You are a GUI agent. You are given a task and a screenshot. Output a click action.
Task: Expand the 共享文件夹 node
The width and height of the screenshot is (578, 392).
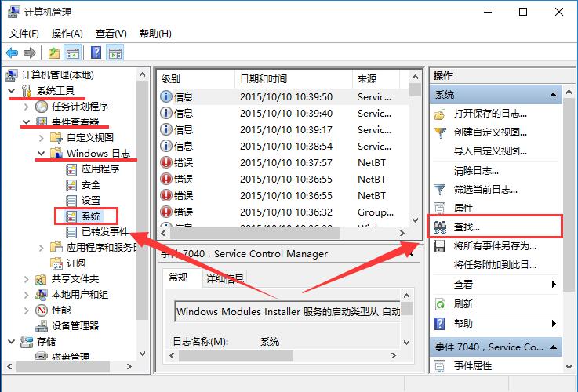point(27,279)
